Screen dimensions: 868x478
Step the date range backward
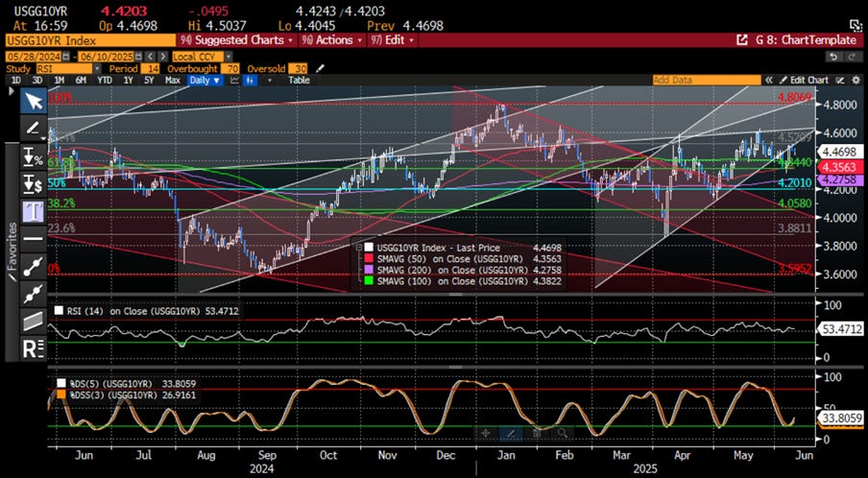(151, 57)
